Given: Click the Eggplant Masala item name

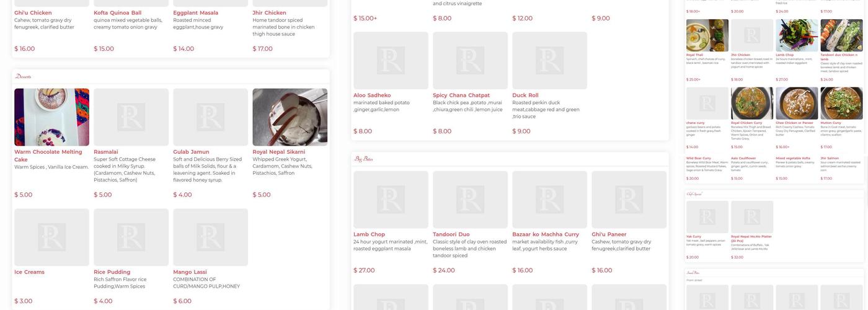Looking at the screenshot, I should pyautogui.click(x=195, y=12).
